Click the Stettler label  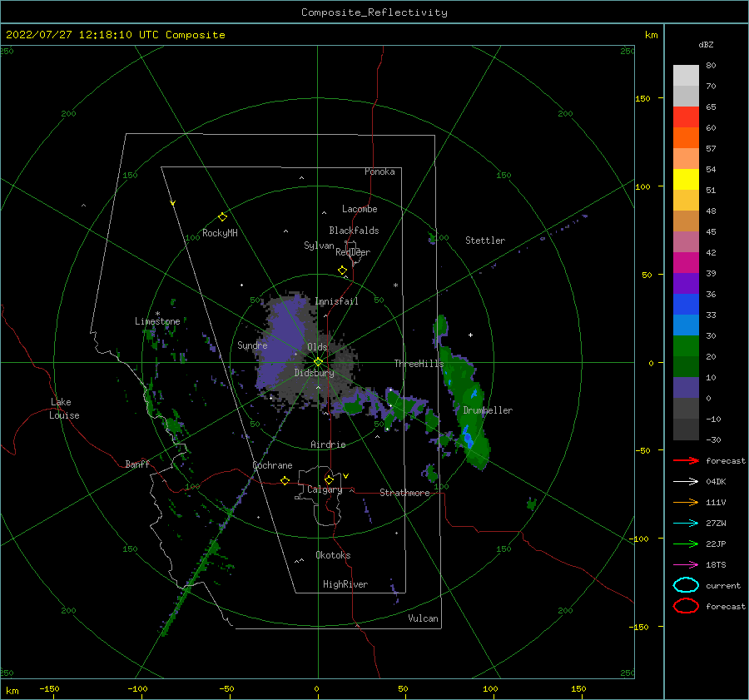pos(485,241)
